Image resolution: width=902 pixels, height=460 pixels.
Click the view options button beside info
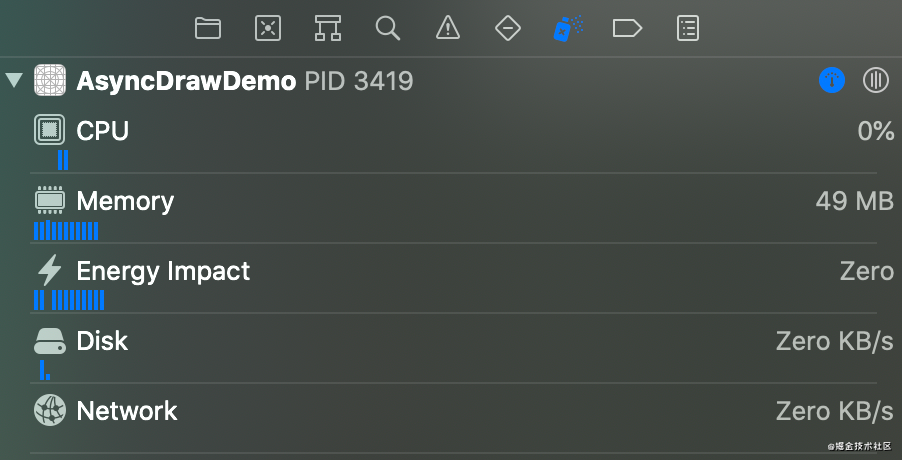875,81
